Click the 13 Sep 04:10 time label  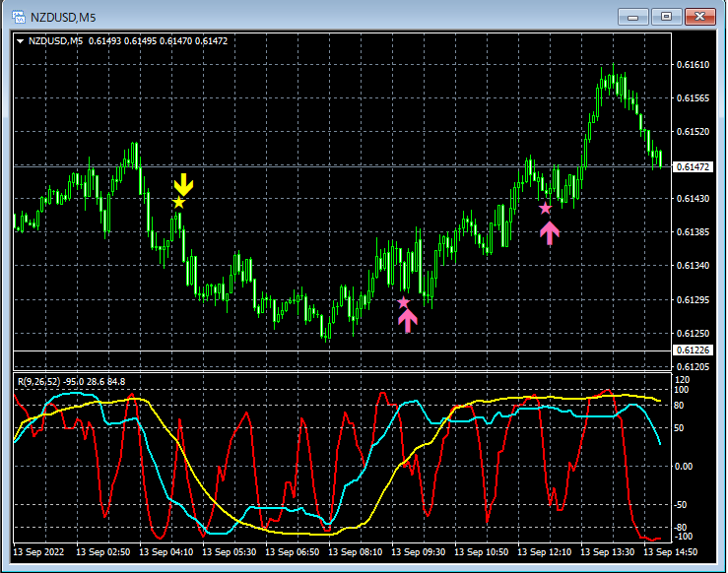tap(166, 552)
